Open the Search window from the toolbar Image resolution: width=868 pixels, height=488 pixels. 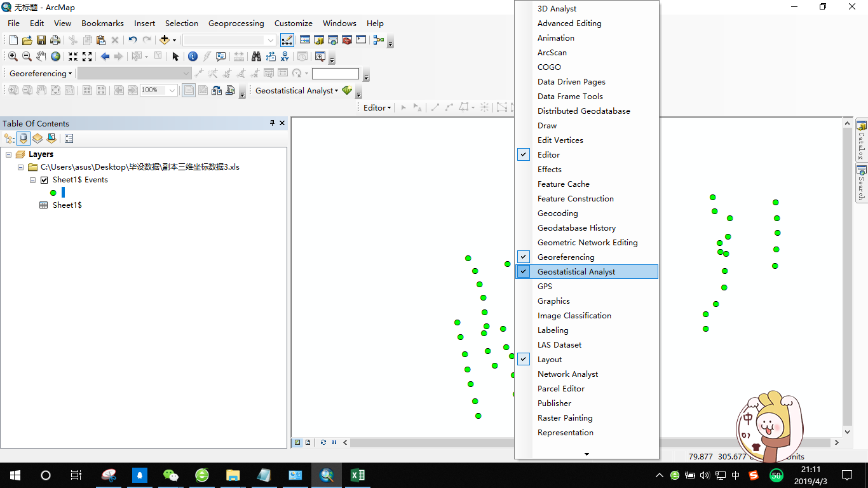(x=332, y=40)
